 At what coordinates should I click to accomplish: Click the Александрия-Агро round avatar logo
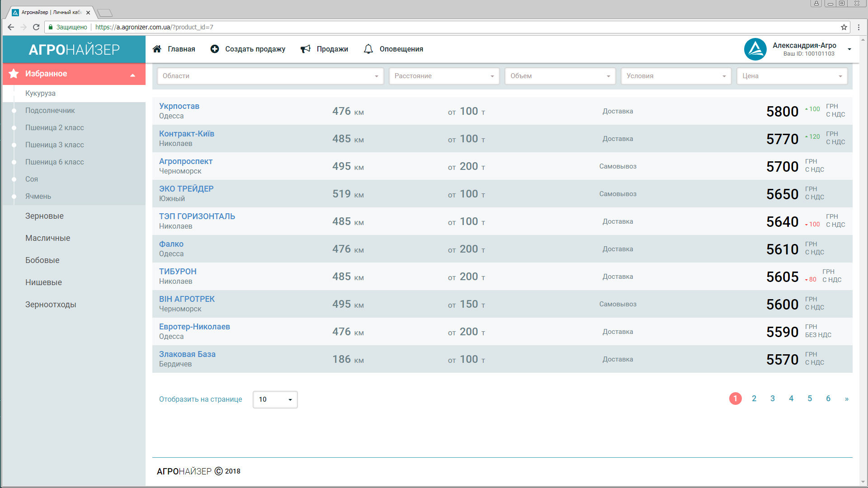(755, 49)
